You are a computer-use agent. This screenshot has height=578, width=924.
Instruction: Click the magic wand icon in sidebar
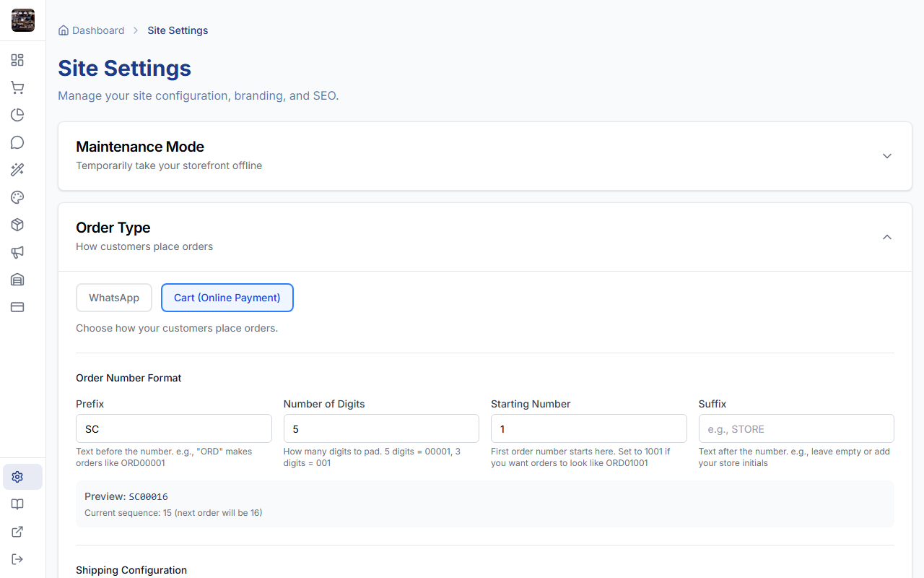(17, 170)
